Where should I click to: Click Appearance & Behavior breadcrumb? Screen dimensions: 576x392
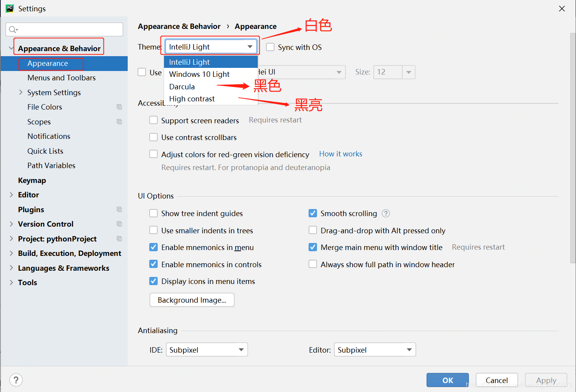click(179, 26)
